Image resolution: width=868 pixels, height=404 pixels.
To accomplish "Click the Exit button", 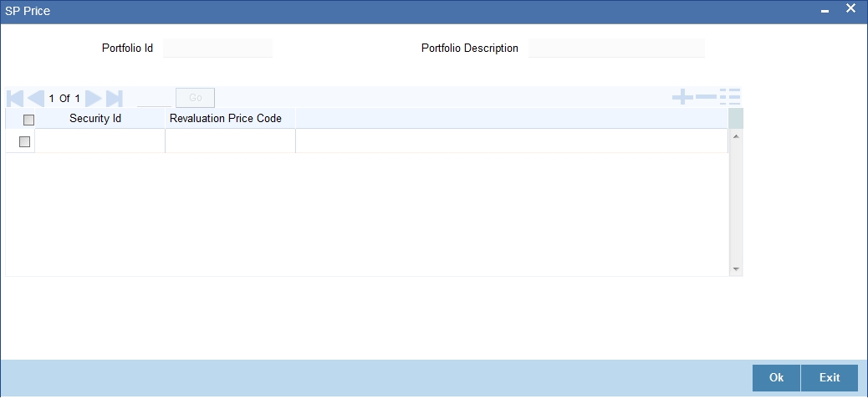I will pos(830,378).
